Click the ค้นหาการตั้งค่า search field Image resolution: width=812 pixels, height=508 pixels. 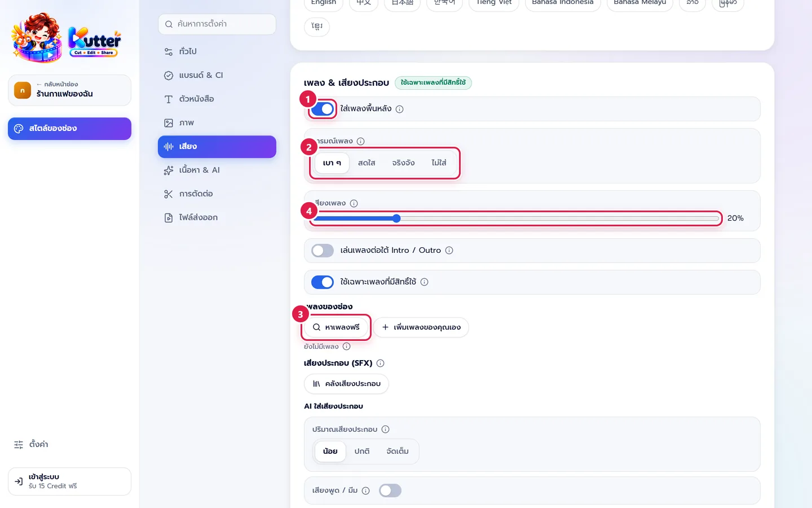[217, 24]
